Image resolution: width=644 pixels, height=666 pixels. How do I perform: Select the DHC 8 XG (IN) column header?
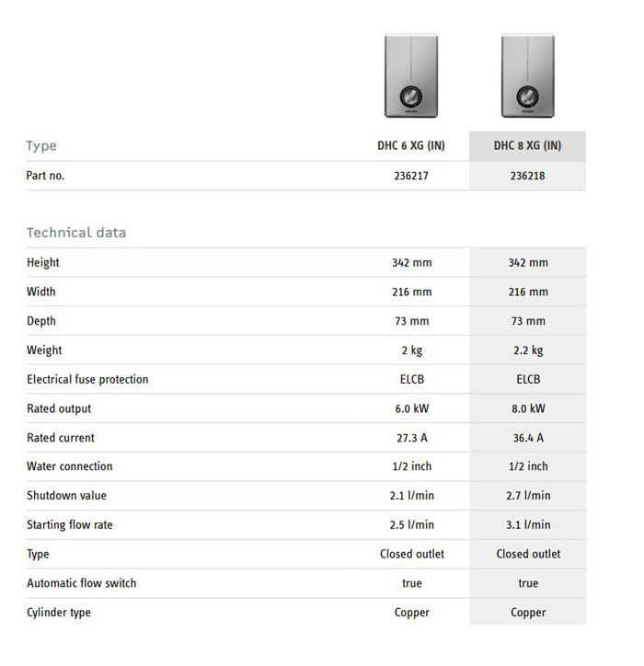527,145
